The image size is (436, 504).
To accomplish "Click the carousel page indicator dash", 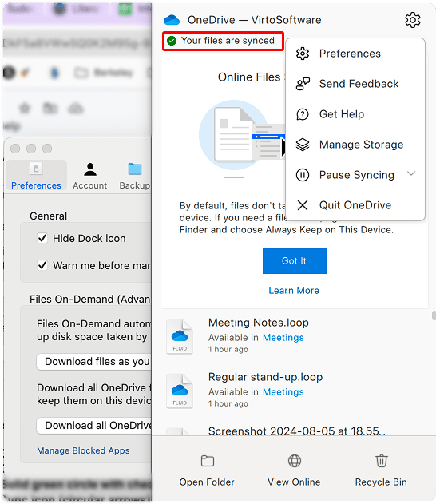I will (234, 177).
